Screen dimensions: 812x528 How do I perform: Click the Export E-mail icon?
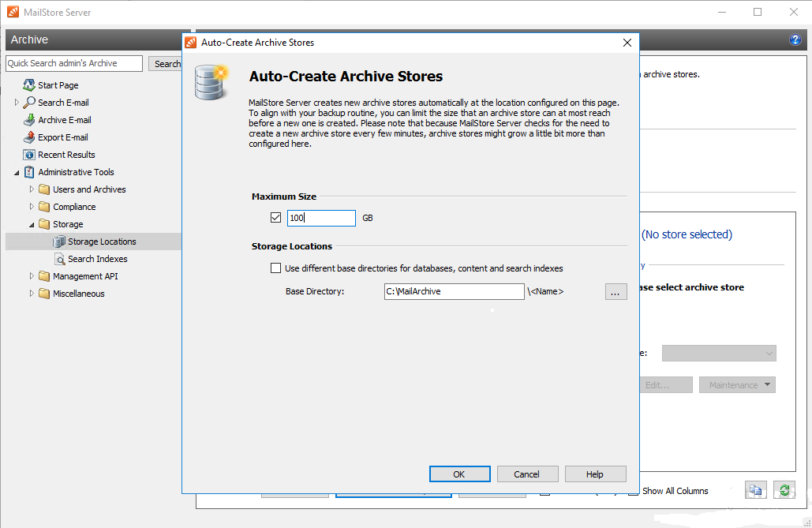(x=29, y=137)
